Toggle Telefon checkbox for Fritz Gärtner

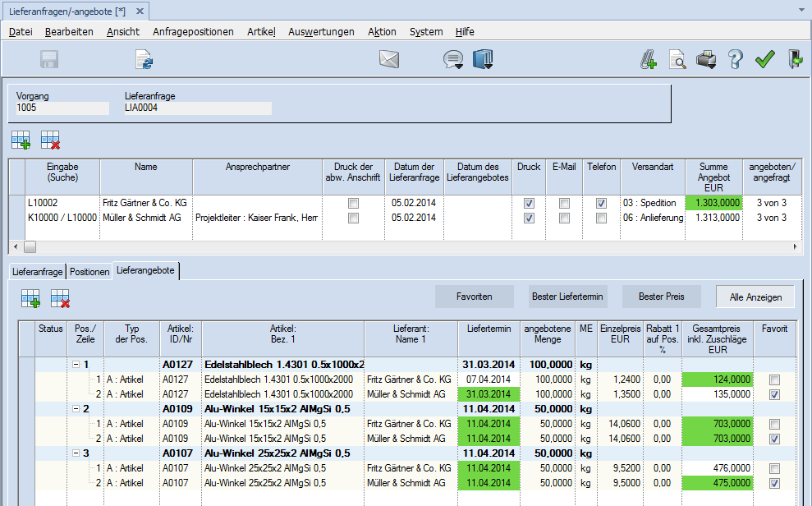click(601, 203)
